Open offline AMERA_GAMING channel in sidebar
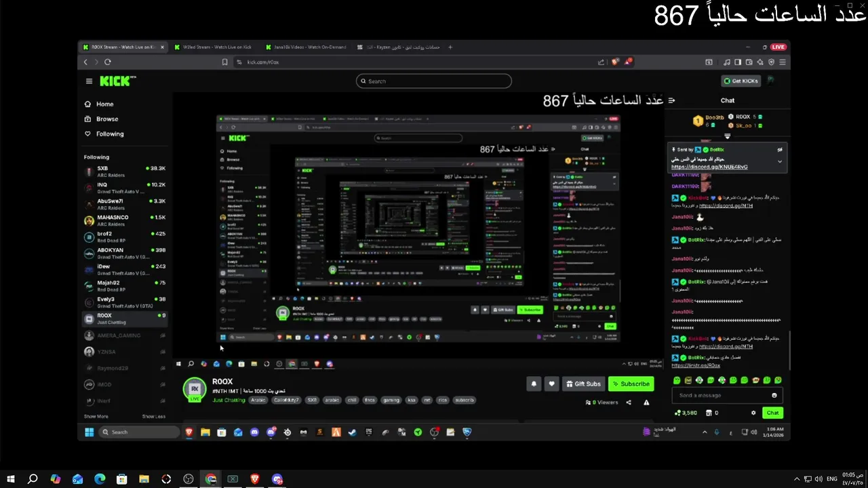This screenshot has height=488, width=868. point(125,335)
